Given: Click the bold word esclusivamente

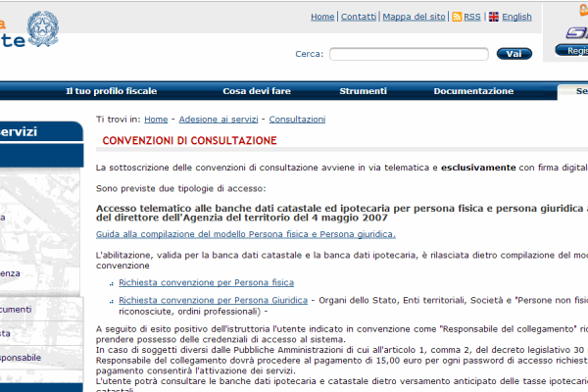Looking at the screenshot, I should tap(478, 168).
